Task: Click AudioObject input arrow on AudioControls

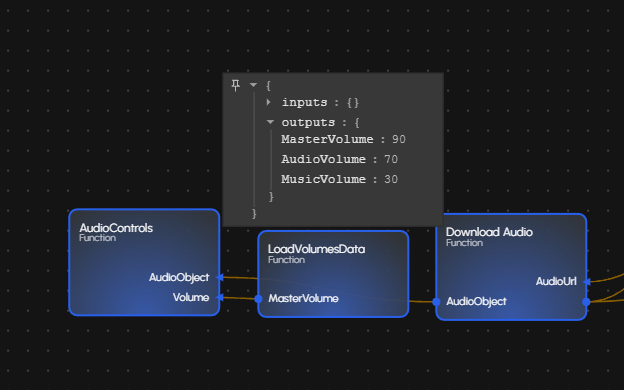Action: tap(219, 277)
